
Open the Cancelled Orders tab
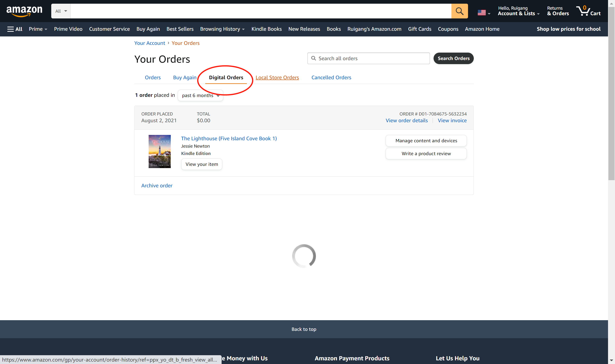pos(331,78)
